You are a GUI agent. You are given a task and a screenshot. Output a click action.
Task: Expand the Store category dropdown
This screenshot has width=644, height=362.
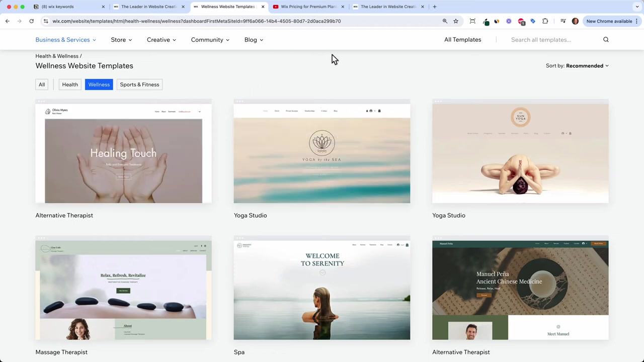click(x=121, y=40)
